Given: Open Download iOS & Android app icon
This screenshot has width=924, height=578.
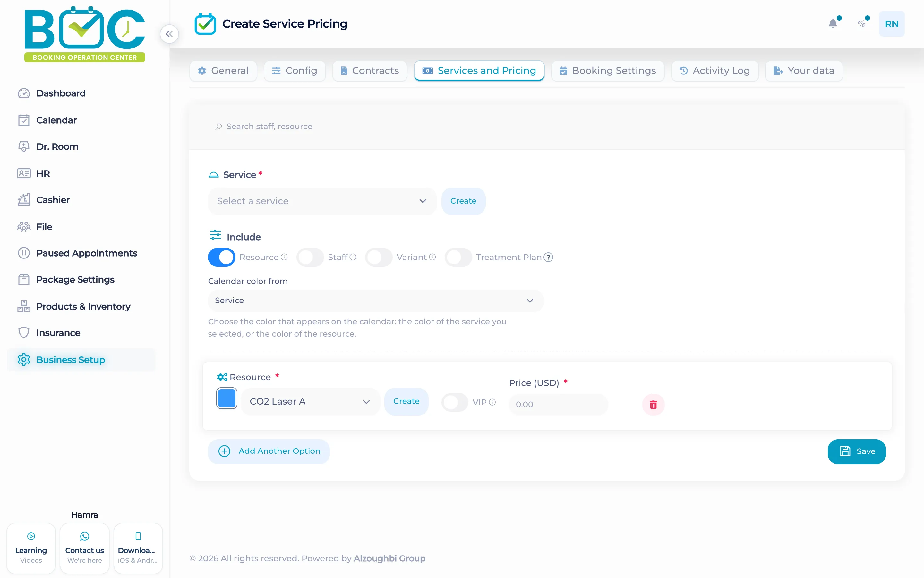Looking at the screenshot, I should click(138, 536).
